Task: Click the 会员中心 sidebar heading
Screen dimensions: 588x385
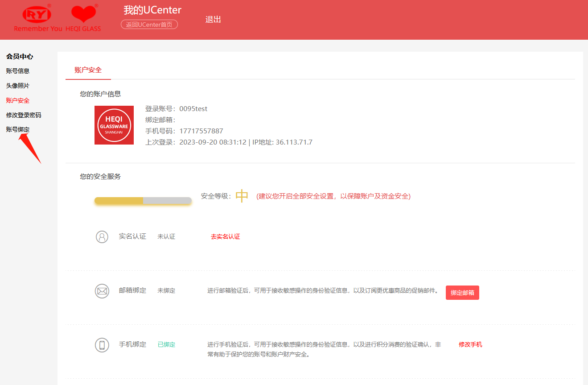Action: [20, 57]
